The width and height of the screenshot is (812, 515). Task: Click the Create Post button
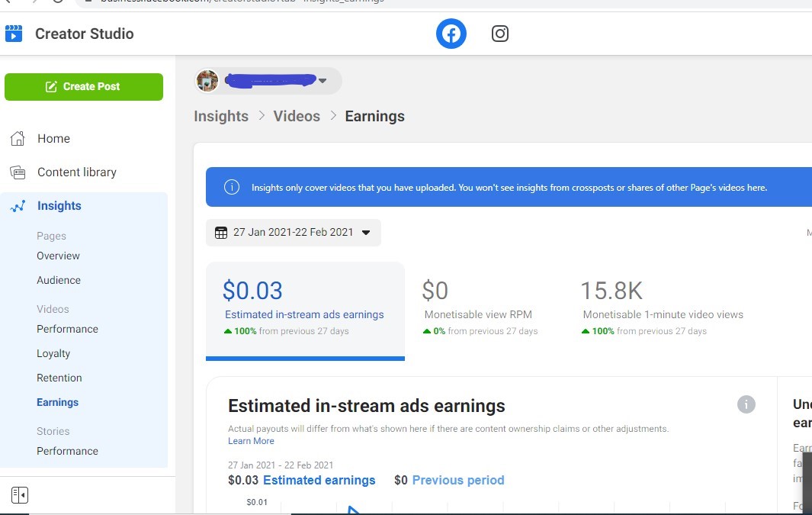(x=84, y=86)
